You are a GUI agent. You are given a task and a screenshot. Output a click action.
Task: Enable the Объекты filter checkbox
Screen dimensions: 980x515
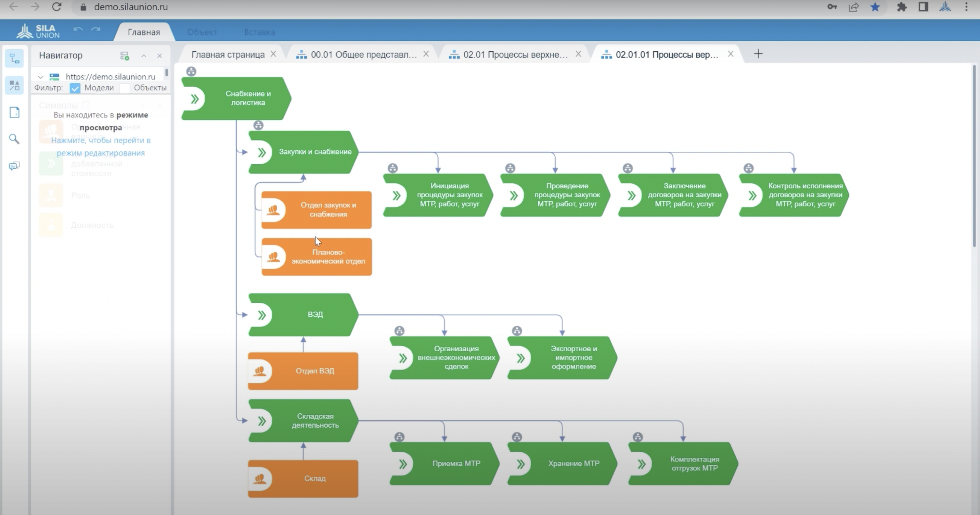point(125,88)
